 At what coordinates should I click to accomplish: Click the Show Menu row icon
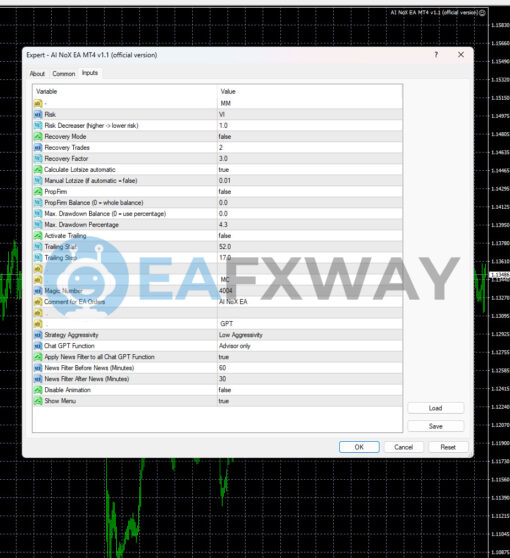click(x=38, y=401)
